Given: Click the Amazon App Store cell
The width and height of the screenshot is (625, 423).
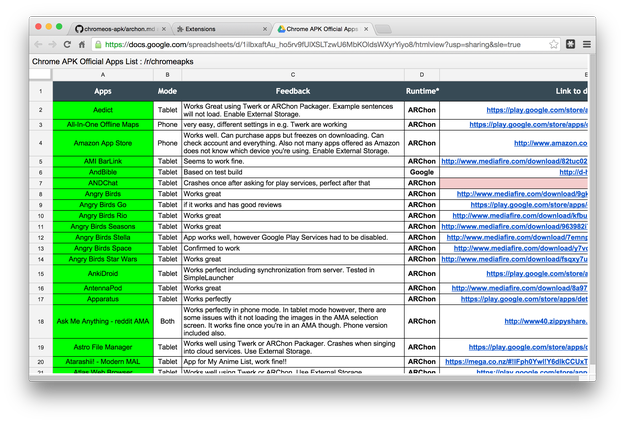Looking at the screenshot, I should point(103,143).
